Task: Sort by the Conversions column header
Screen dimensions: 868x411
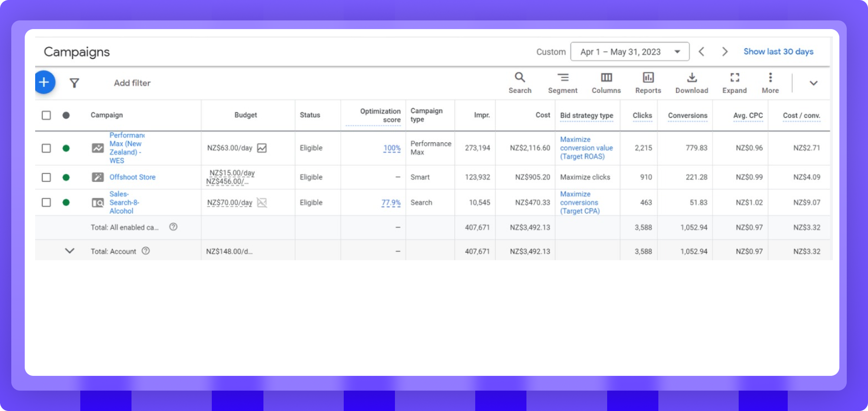Action: (x=687, y=115)
